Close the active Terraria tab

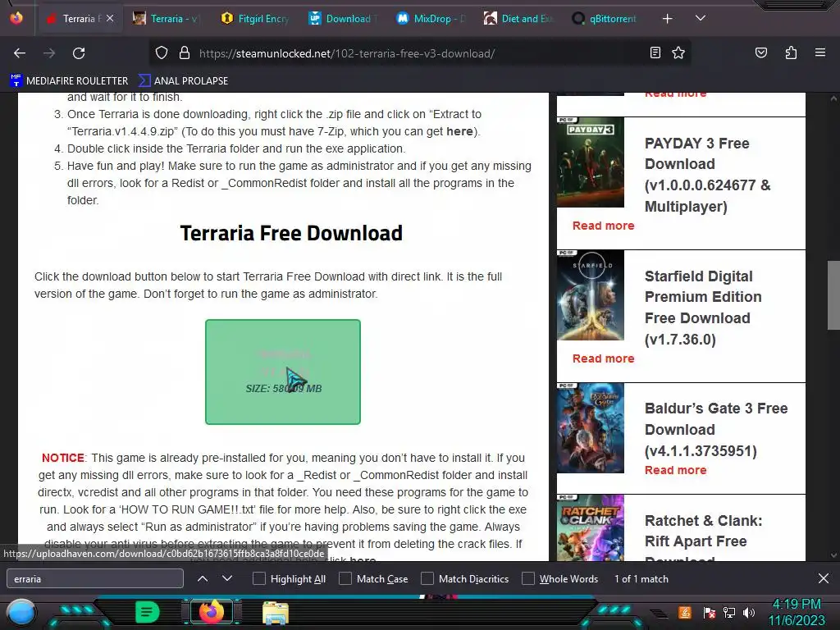(110, 18)
